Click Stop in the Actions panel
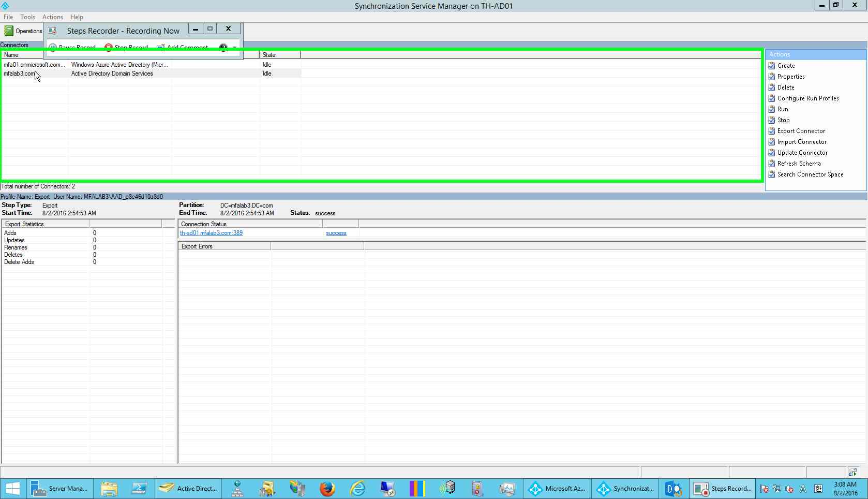Image resolution: width=868 pixels, height=499 pixels. [783, 120]
